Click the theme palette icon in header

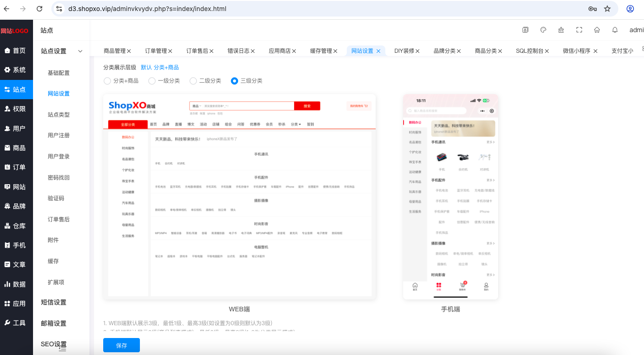click(544, 30)
